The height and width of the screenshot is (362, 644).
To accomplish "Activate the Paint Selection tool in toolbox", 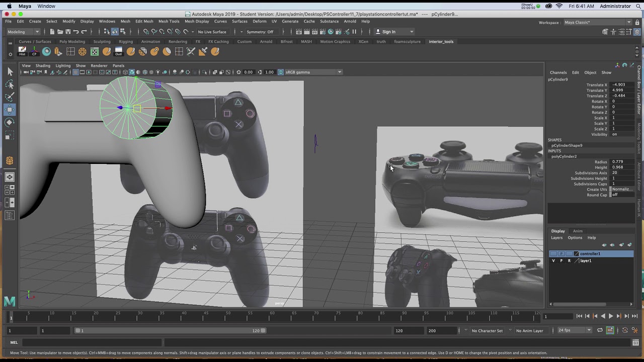I will (10, 97).
